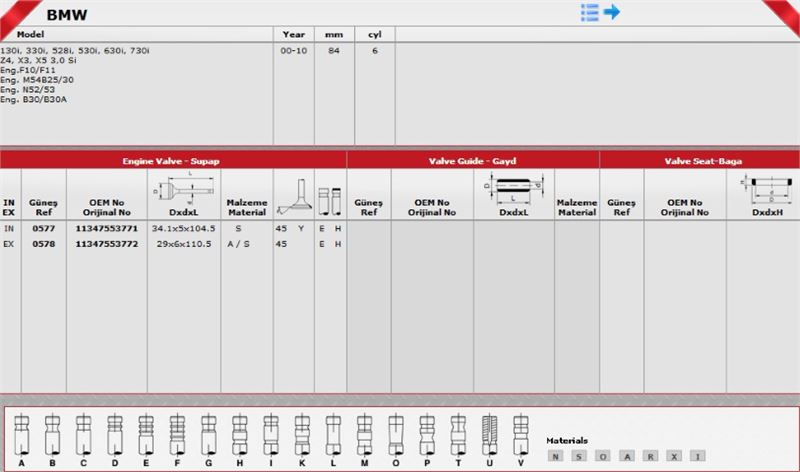Click the BMW brand title
The height and width of the screenshot is (472, 800).
(x=67, y=15)
